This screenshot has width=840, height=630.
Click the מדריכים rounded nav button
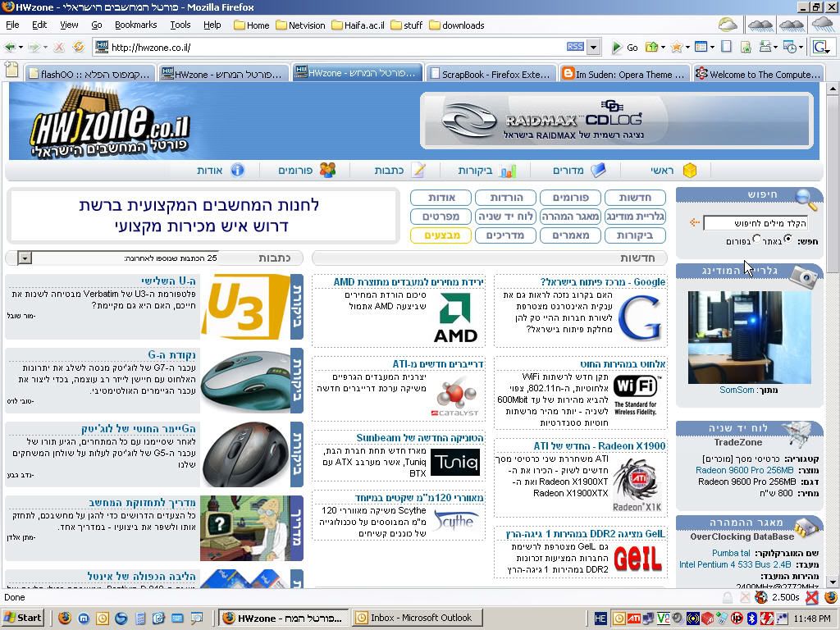505,235
